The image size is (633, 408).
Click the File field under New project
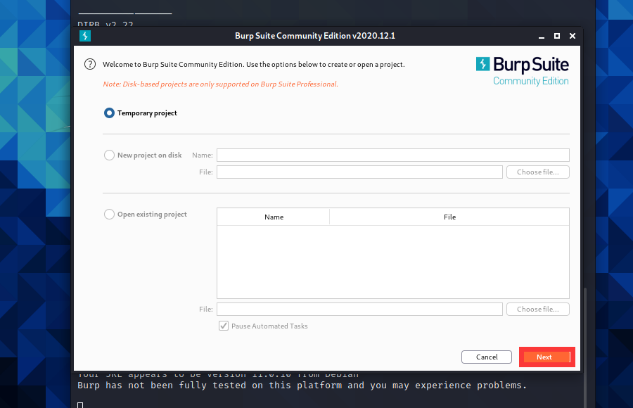[x=359, y=172]
